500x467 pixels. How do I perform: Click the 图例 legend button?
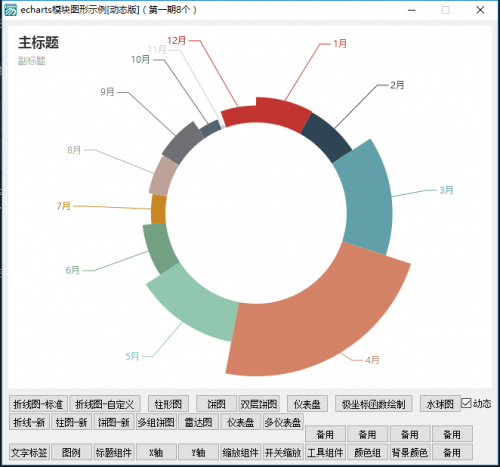(x=71, y=452)
